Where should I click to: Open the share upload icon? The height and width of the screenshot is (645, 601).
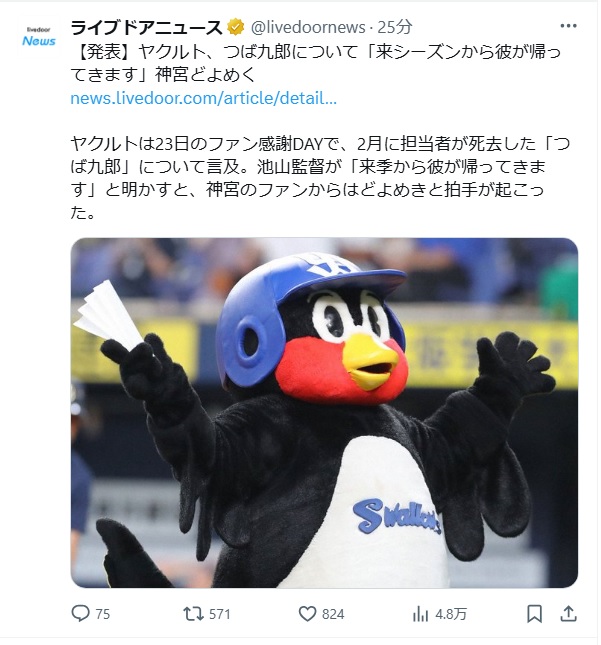tap(568, 614)
